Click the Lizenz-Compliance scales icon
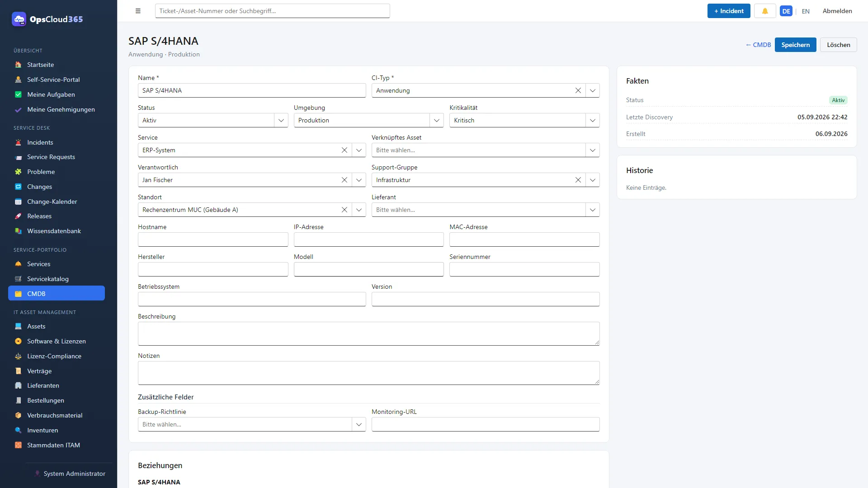The height and width of the screenshot is (488, 868). (x=18, y=356)
